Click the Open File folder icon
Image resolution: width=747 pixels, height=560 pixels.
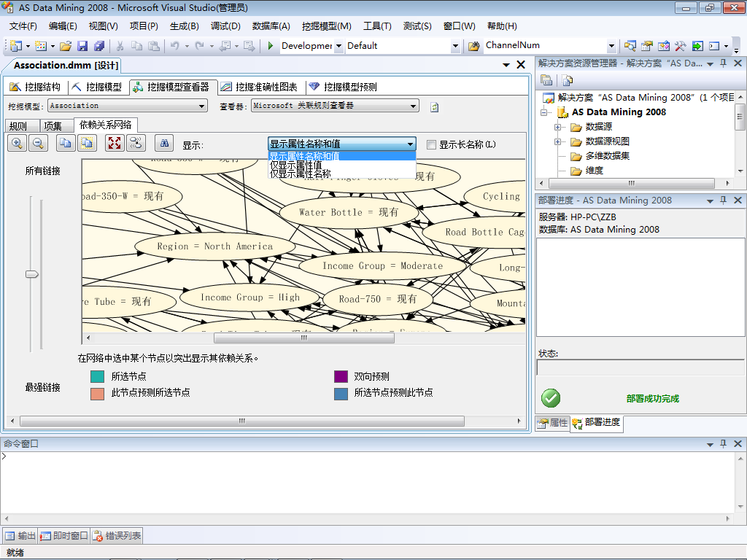tap(66, 46)
